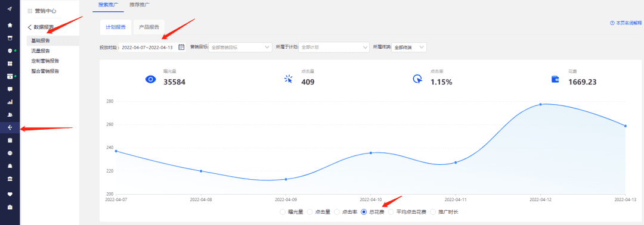Open the 全部营销目标 dropdown
This screenshot has height=225, width=644.
(241, 47)
